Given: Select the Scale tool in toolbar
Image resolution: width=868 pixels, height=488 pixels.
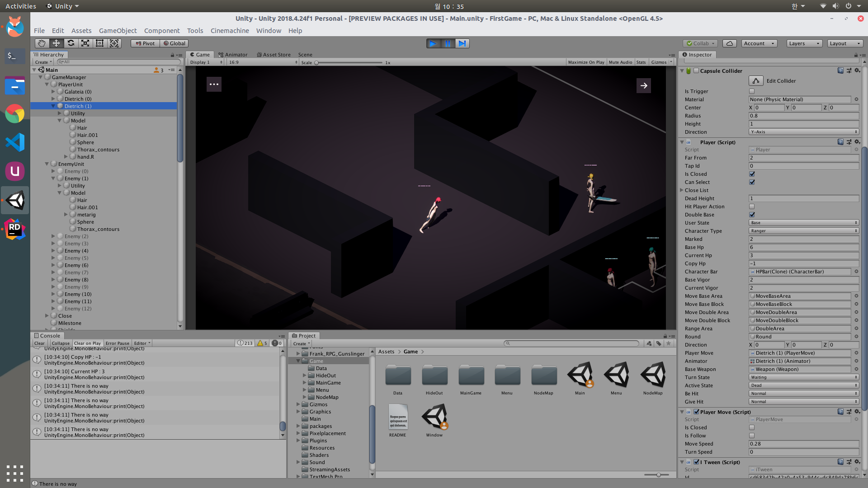Looking at the screenshot, I should coord(85,43).
